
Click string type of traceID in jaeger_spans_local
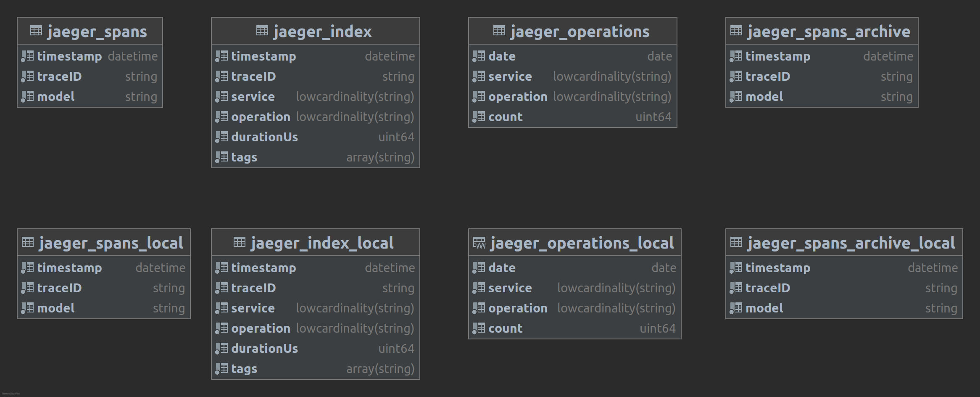(169, 288)
